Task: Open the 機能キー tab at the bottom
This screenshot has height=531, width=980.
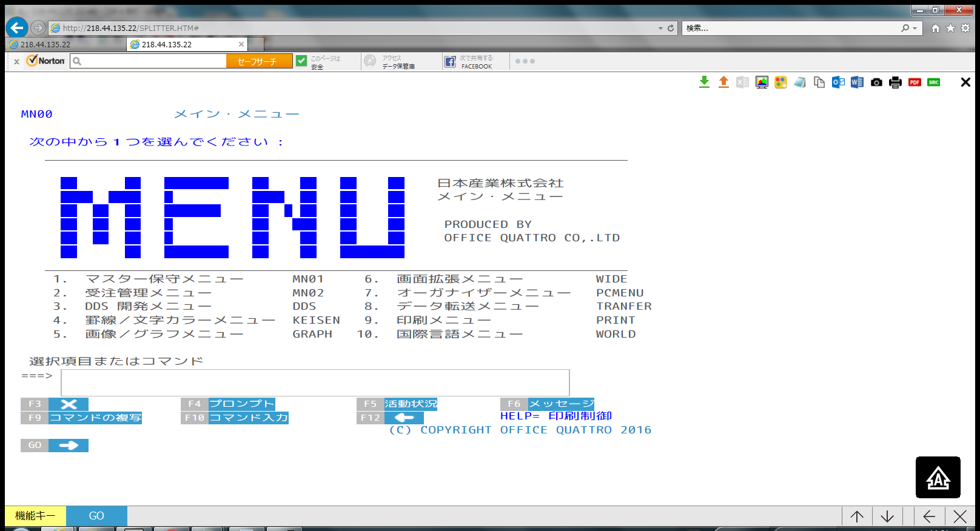Action: (35, 516)
